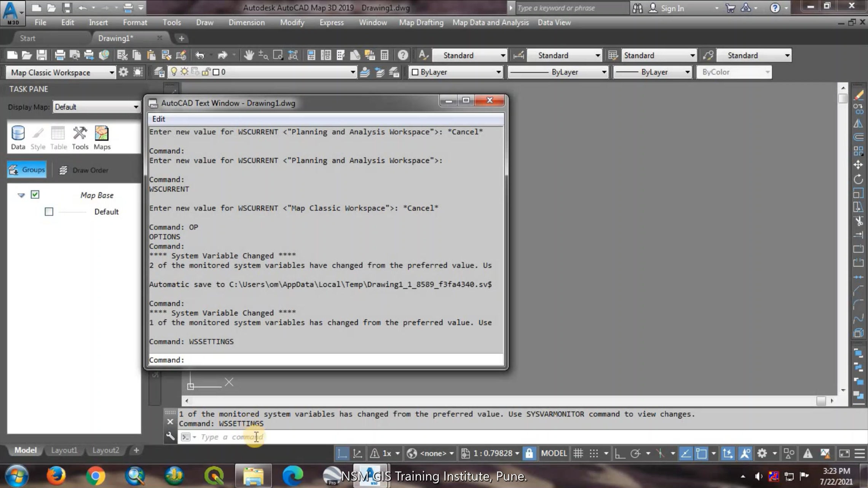Open the Display Map dropdown
This screenshot has height=488, width=868.
click(x=136, y=107)
